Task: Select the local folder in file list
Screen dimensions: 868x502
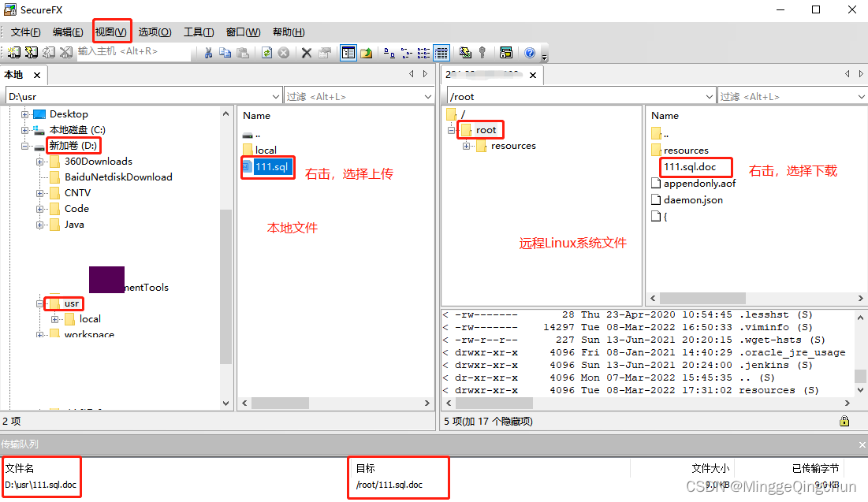Action: pos(266,150)
